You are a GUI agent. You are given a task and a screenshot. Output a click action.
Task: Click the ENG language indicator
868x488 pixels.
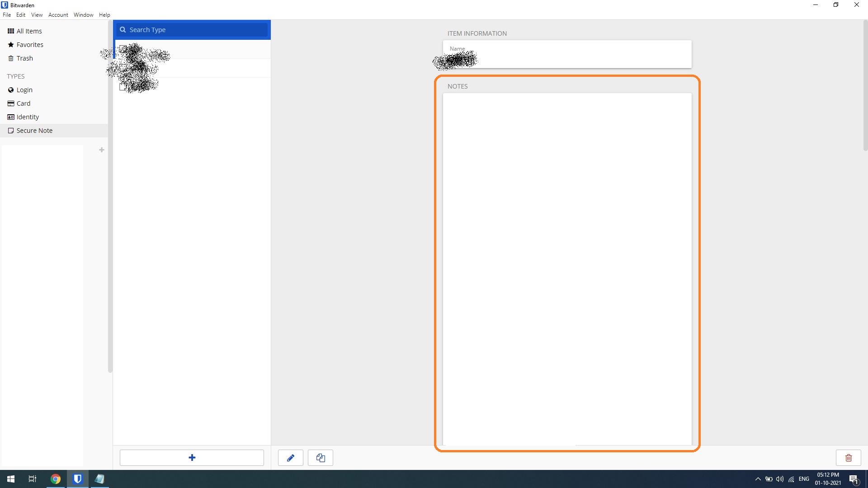click(x=804, y=479)
